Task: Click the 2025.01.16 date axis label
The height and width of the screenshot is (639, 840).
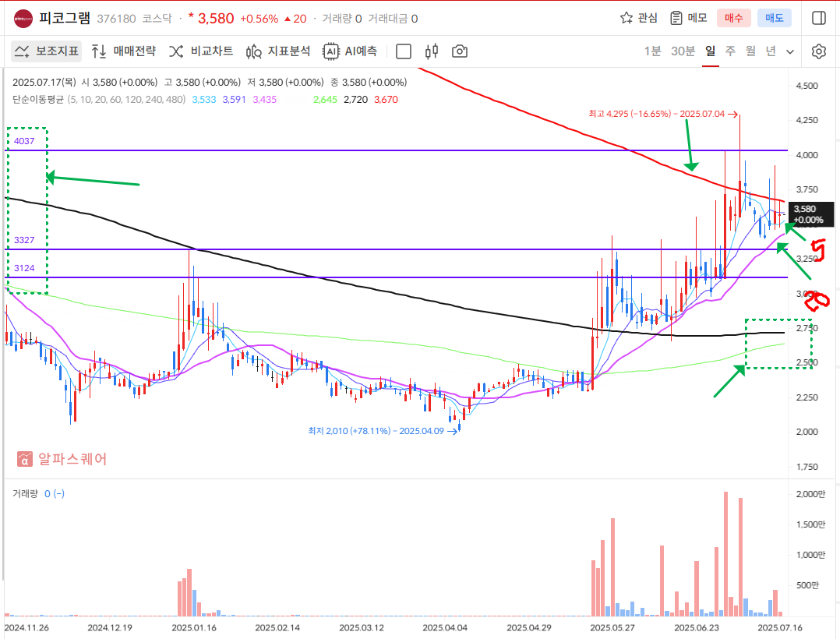Action: tap(194, 628)
